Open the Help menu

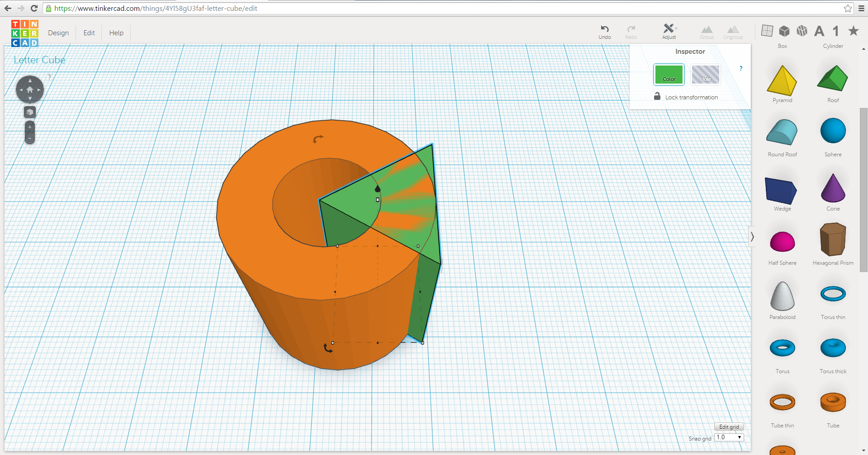(x=116, y=33)
